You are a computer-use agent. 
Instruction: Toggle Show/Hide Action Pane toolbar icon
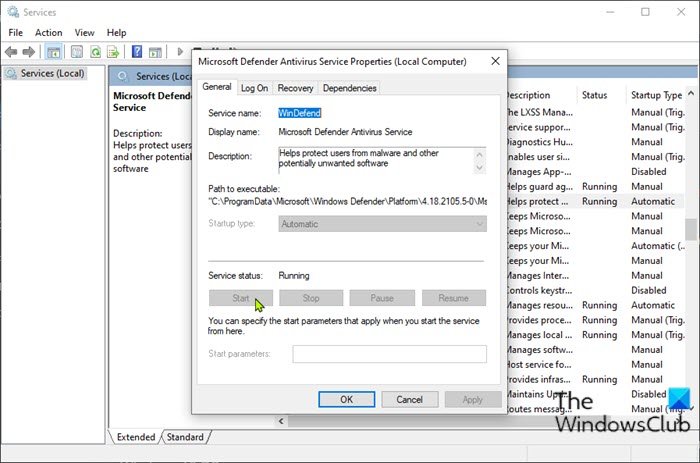(155, 52)
